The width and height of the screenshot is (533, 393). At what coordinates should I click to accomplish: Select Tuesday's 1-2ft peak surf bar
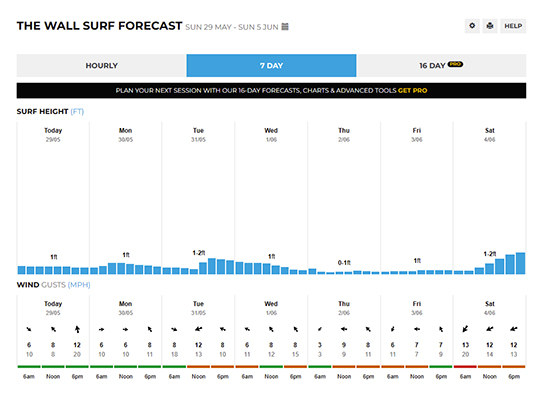(x=212, y=266)
